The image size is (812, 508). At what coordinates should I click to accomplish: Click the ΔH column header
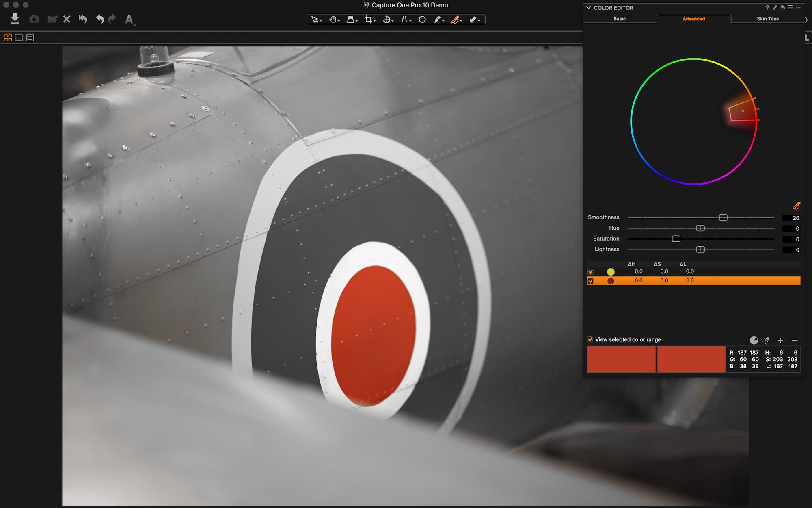(631, 264)
